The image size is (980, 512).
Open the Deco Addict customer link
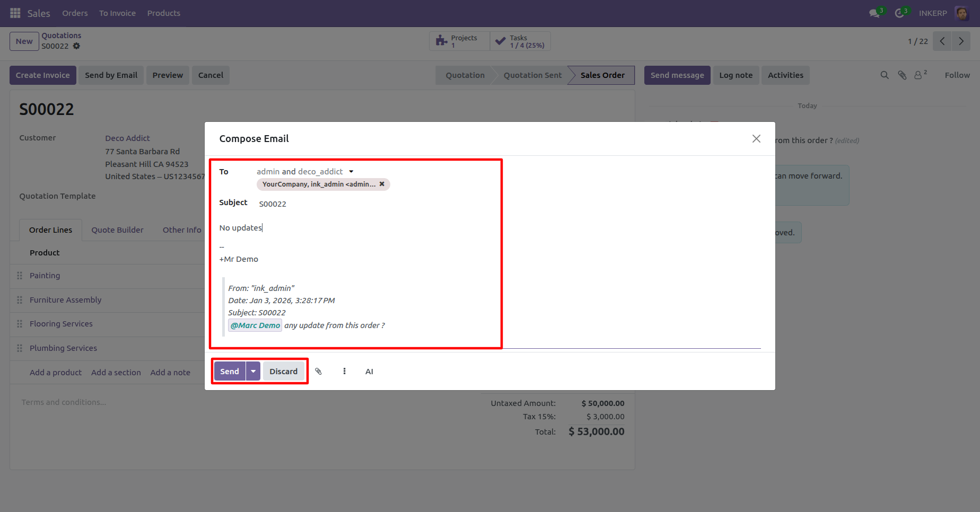pos(127,138)
